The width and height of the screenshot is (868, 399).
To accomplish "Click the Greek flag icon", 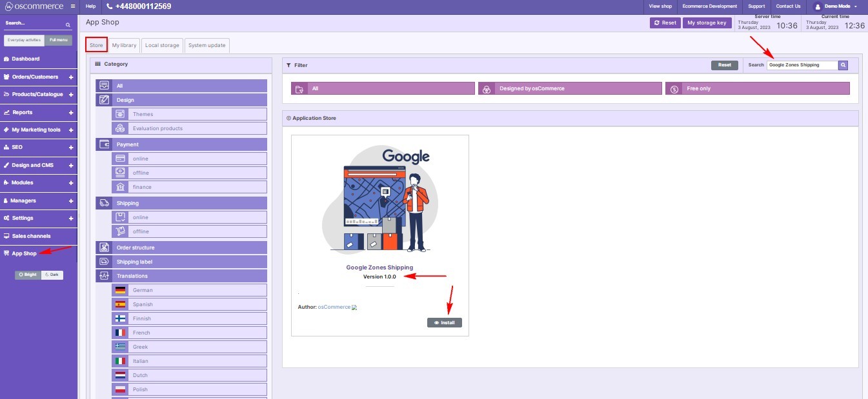I will tap(120, 347).
